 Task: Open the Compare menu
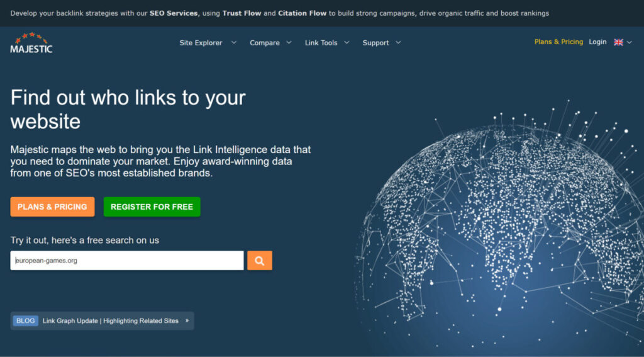[265, 43]
